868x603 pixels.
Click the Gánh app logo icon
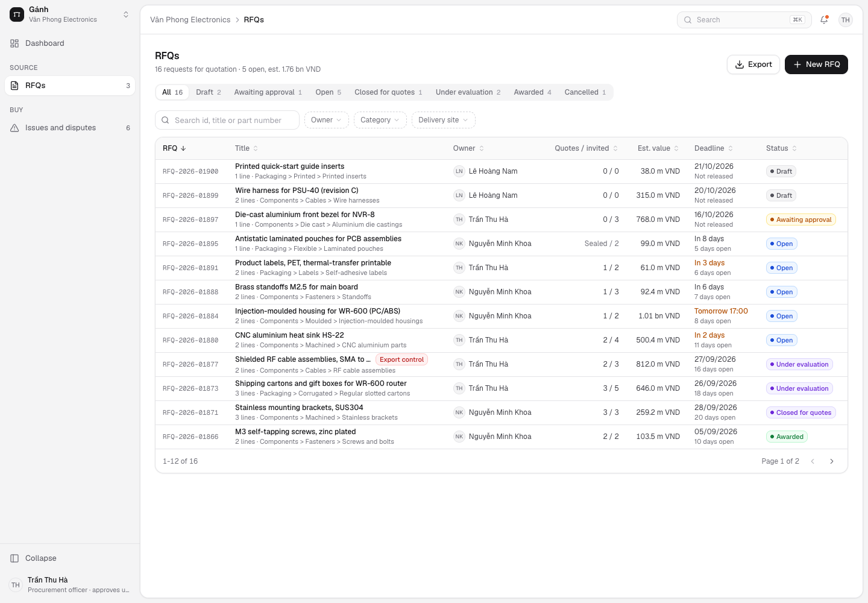17,14
